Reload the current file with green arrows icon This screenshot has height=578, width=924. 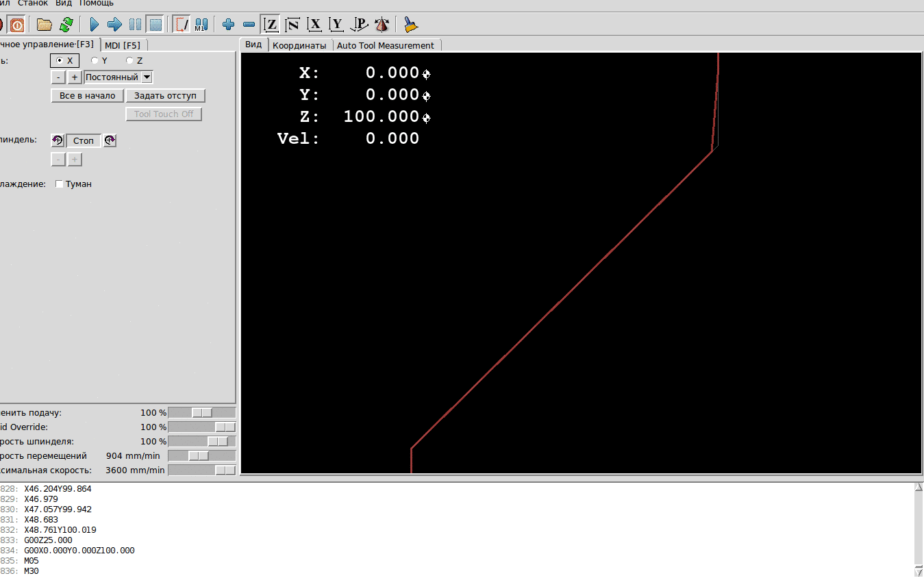66,25
